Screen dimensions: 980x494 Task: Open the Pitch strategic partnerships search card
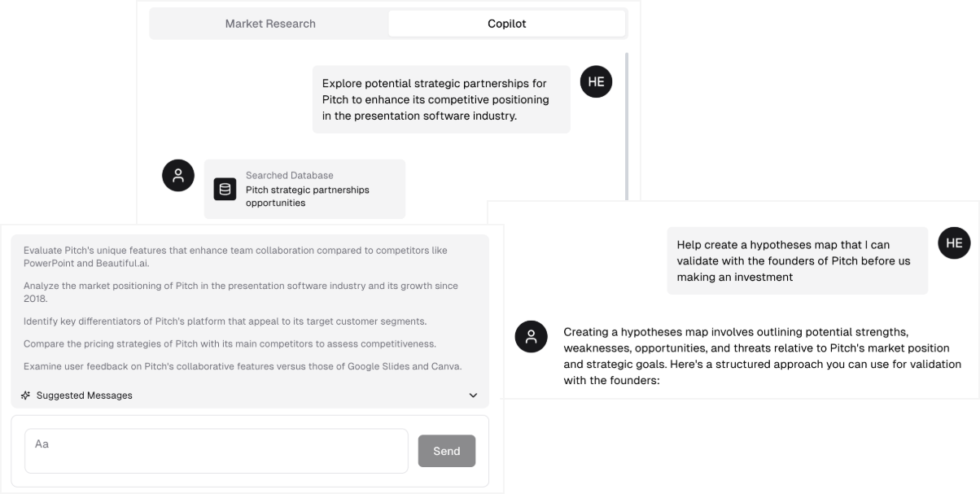304,189
